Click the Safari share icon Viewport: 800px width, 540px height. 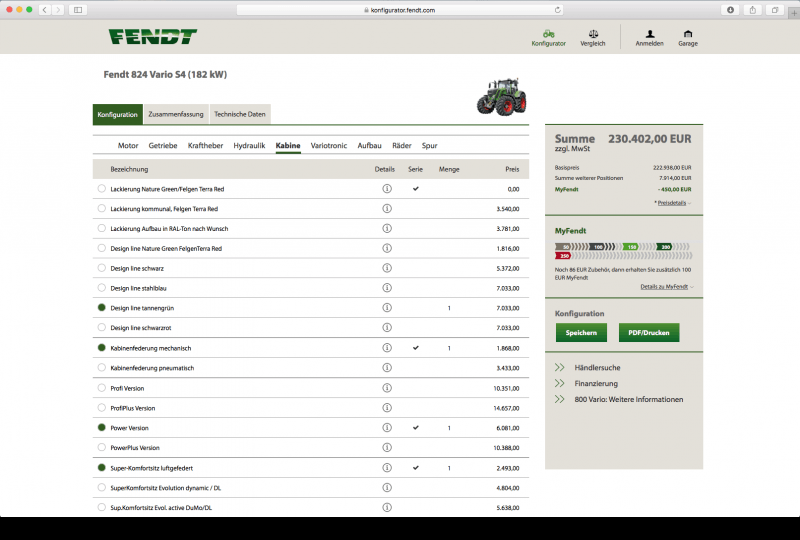click(x=753, y=10)
